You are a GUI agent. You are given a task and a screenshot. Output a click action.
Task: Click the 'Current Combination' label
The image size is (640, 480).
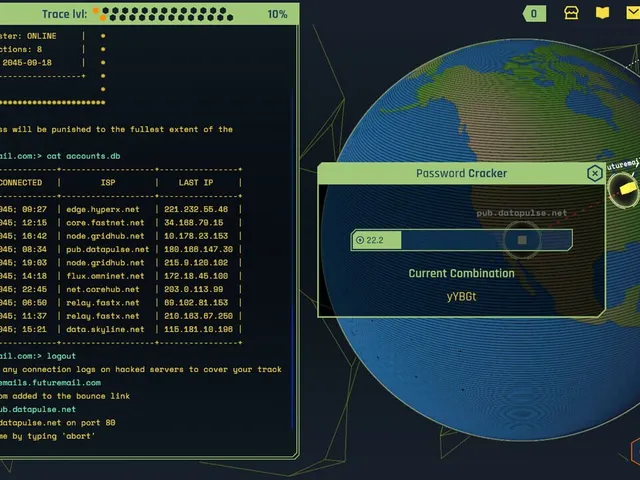tap(461, 273)
